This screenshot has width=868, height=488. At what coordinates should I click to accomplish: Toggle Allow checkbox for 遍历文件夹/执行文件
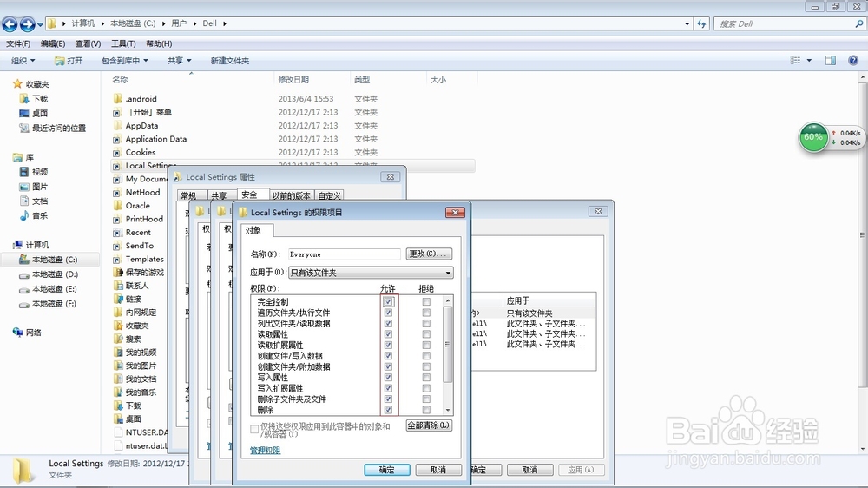coord(388,313)
